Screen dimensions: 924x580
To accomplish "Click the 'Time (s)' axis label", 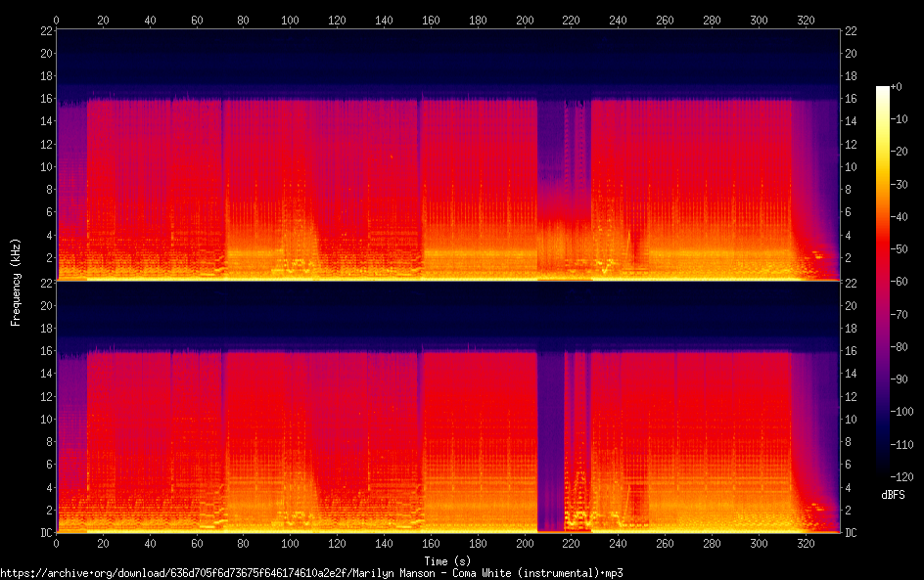I will [449, 560].
